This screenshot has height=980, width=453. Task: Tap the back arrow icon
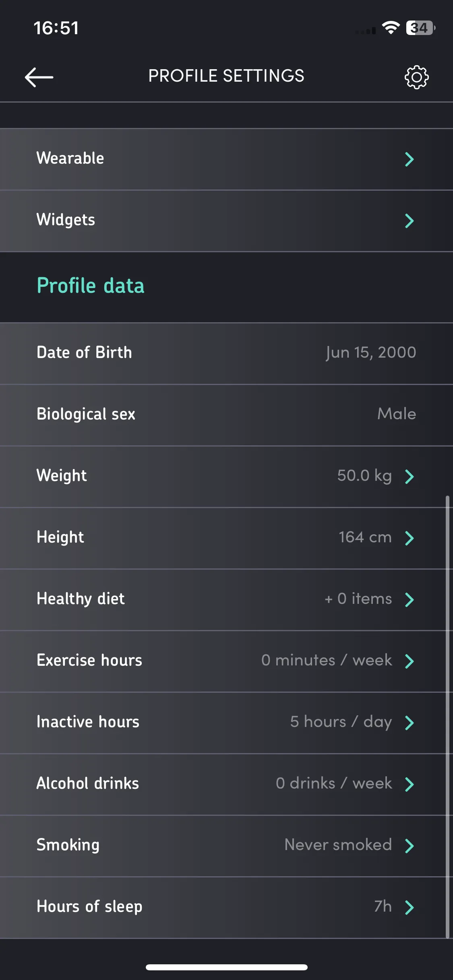coord(39,77)
